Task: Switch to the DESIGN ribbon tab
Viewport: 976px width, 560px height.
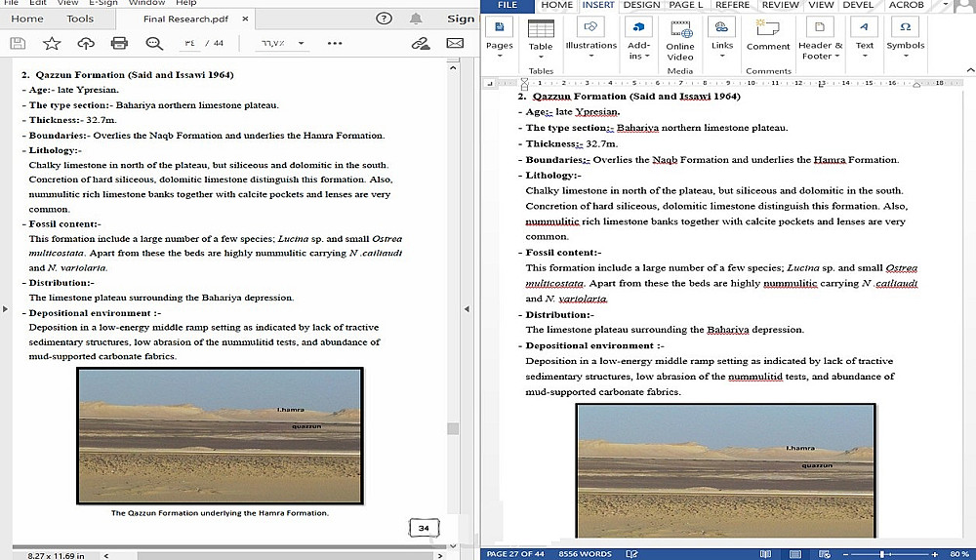Action: [641, 5]
